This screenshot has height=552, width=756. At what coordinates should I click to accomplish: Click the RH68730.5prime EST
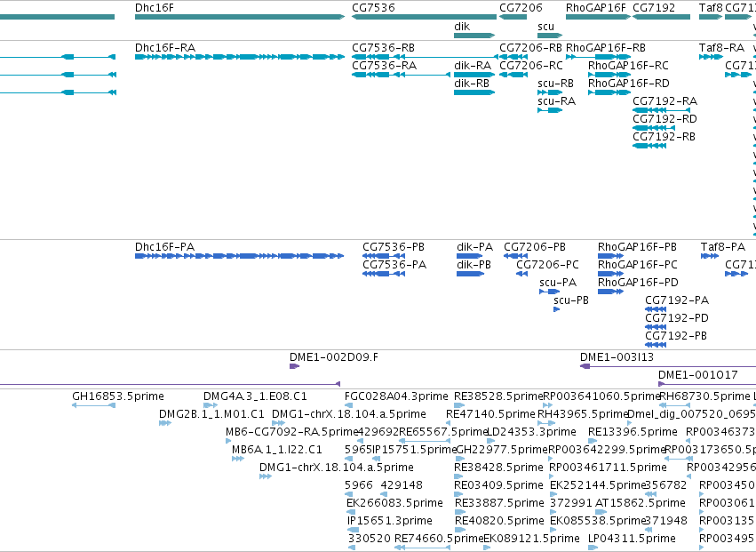[x=674, y=406]
